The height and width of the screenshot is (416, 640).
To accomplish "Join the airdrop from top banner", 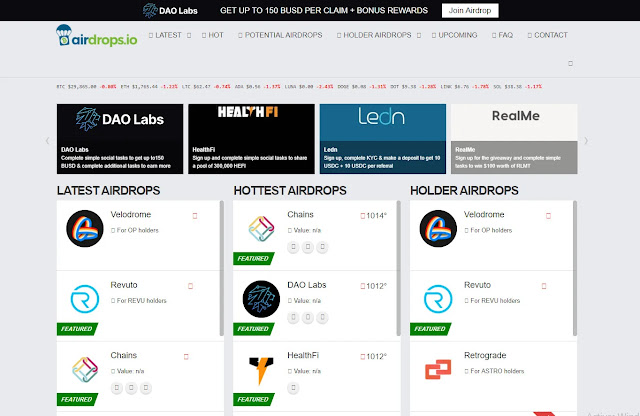I will (470, 11).
